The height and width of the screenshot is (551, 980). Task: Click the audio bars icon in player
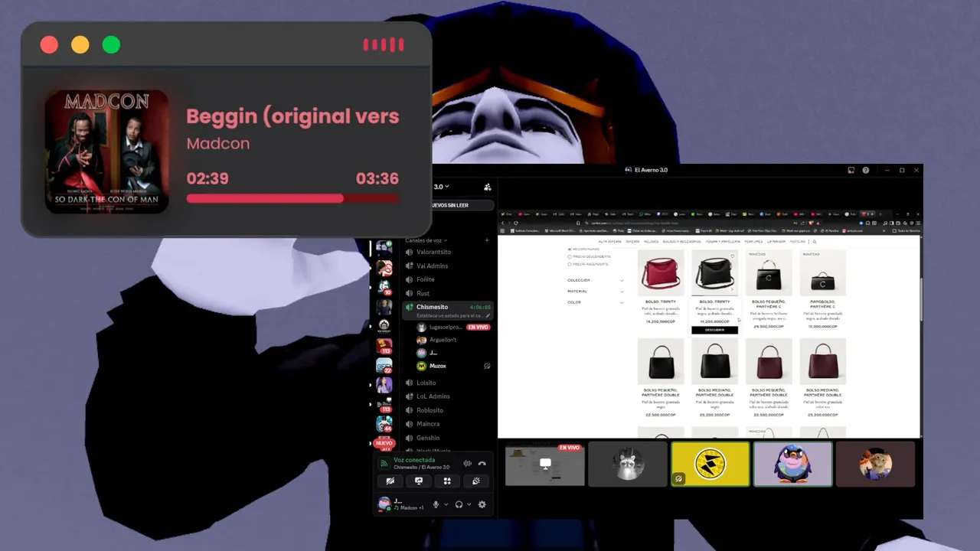[384, 45]
